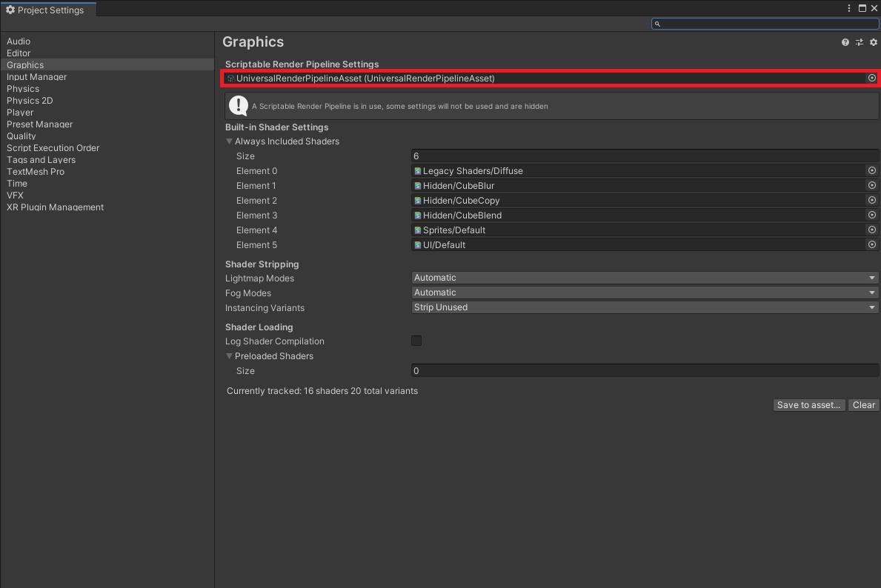881x588 pixels.
Task: Open the Graphics help documentation icon
Action: [x=845, y=42]
